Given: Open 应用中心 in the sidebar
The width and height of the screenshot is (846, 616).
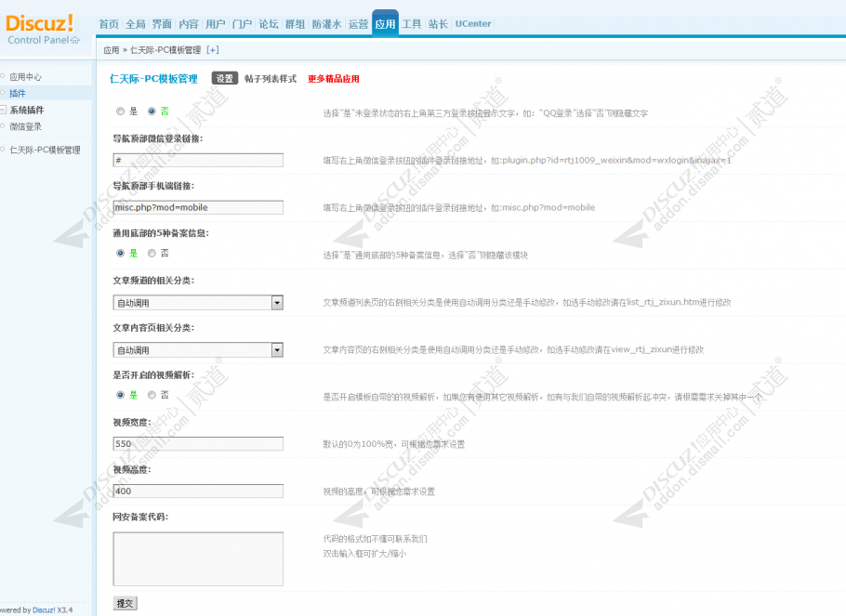Looking at the screenshot, I should (x=25, y=76).
